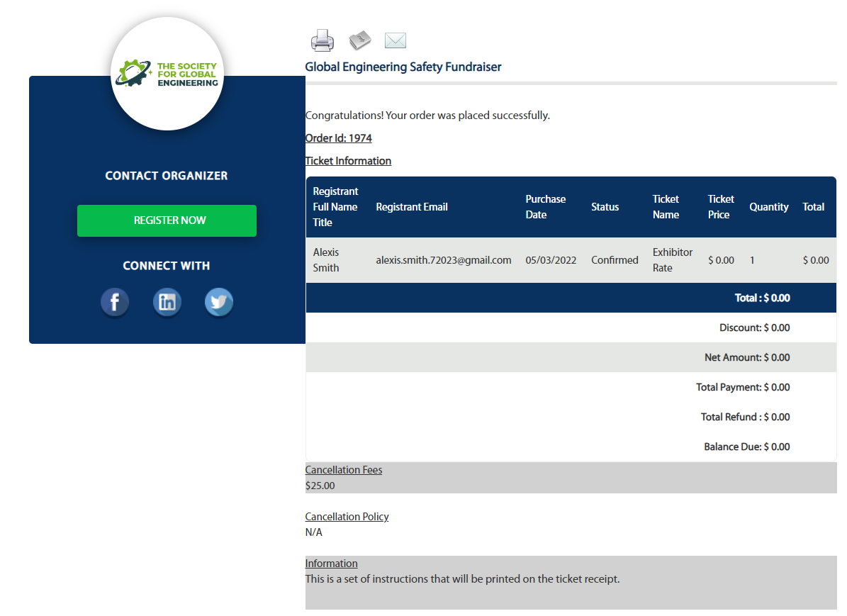Screen dimensions: 847x616
Task: Select the alexis.smith.72023@gmail.com email cell
Action: pos(444,260)
